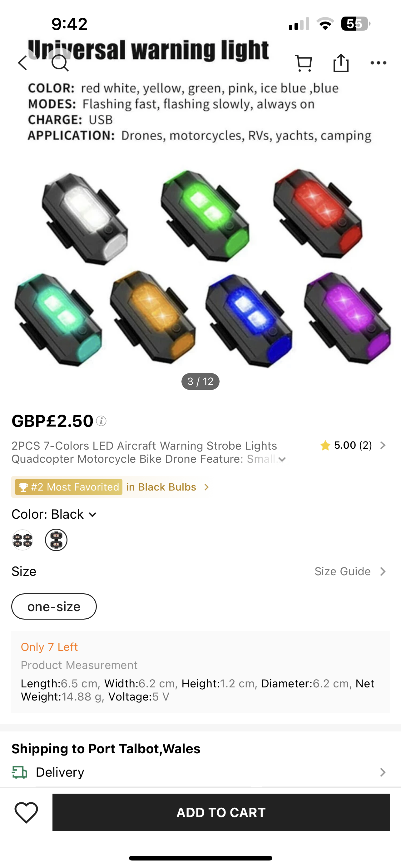The width and height of the screenshot is (401, 868).
Task: Select the first four-light color swatch
Action: click(22, 540)
